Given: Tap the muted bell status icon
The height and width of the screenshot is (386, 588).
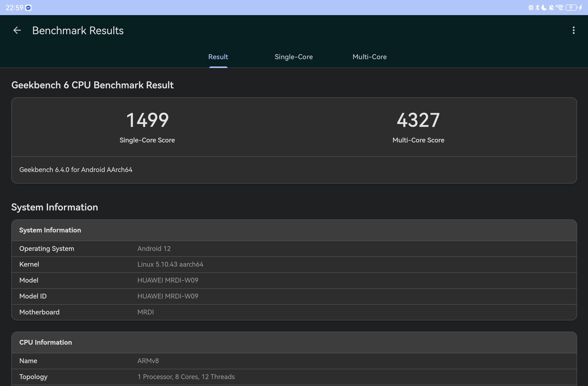Looking at the screenshot, I should click(551, 8).
